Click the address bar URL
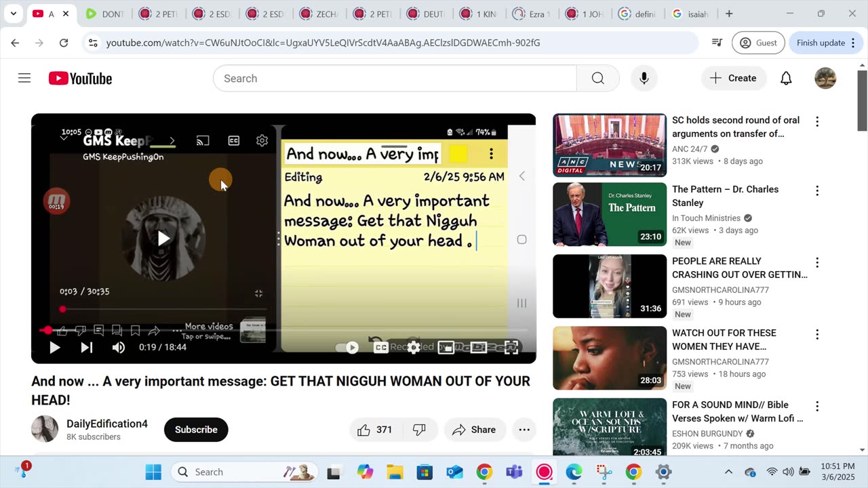 coord(323,43)
